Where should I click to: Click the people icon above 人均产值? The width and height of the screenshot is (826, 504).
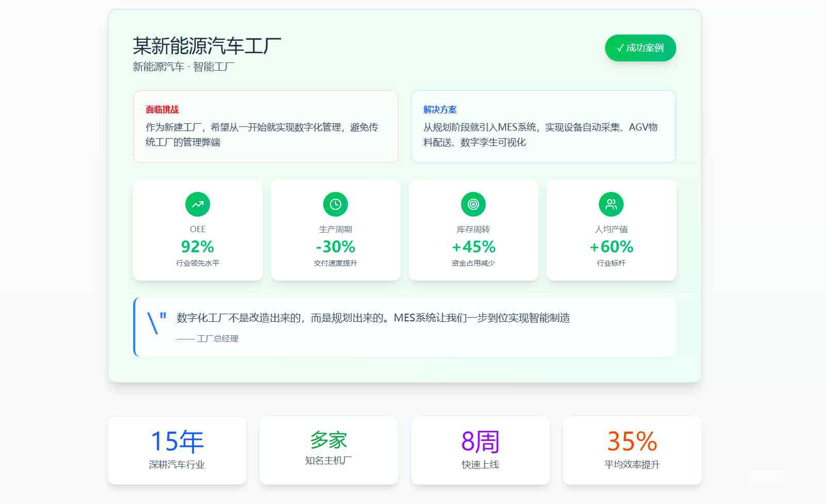(x=611, y=204)
